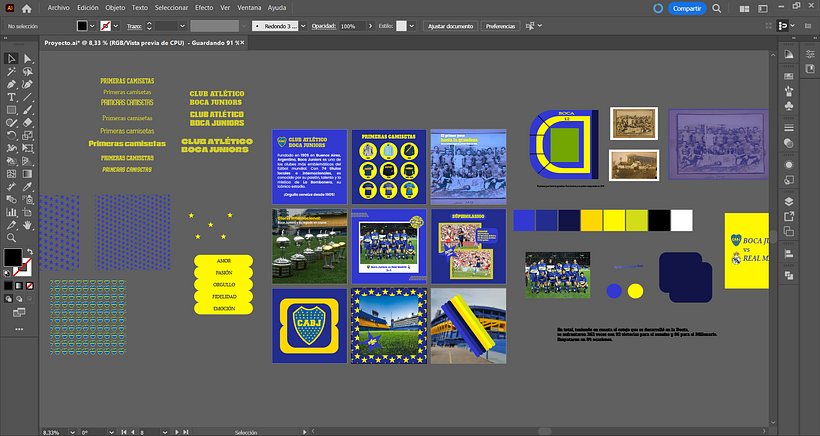Enable Draw Normal mode
This screenshot has width=820, height=436.
pyautogui.click(x=8, y=299)
